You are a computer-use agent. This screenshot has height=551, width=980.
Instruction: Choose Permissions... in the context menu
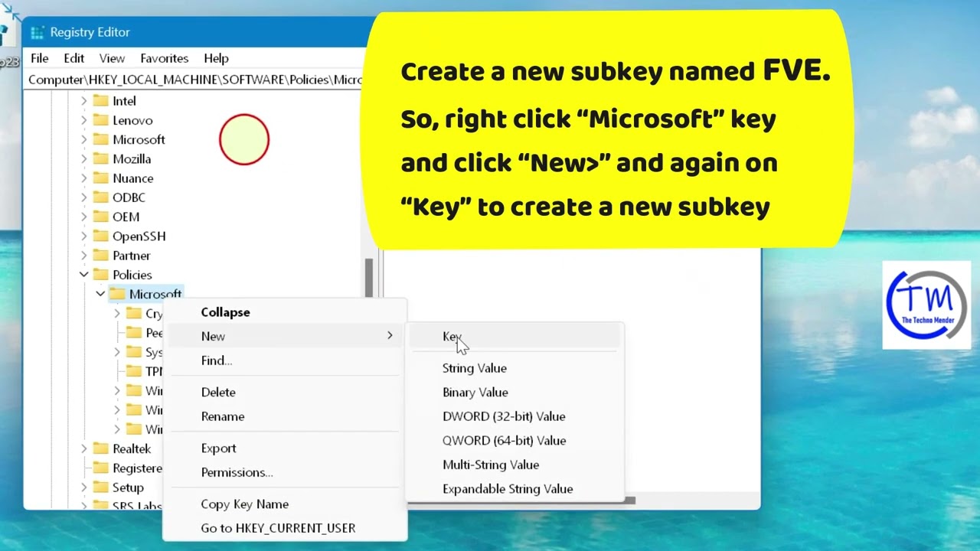pyautogui.click(x=285, y=472)
